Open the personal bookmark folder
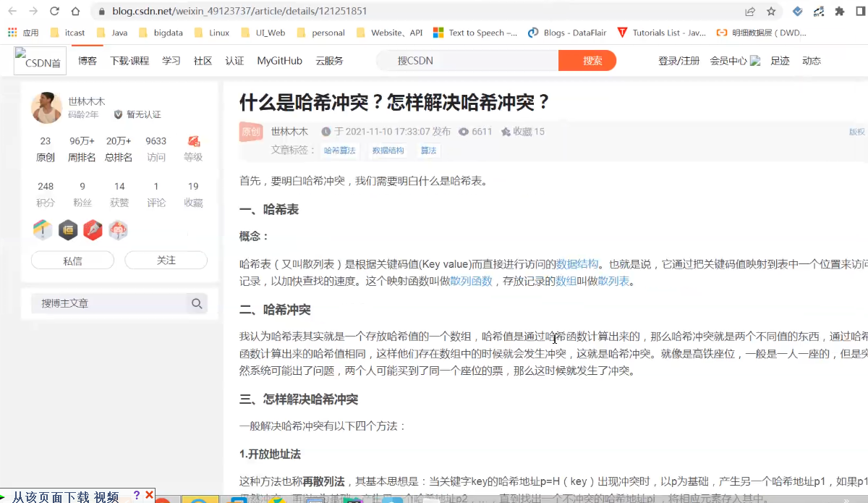Screen dimensions: 868x503 [x=320, y=33]
